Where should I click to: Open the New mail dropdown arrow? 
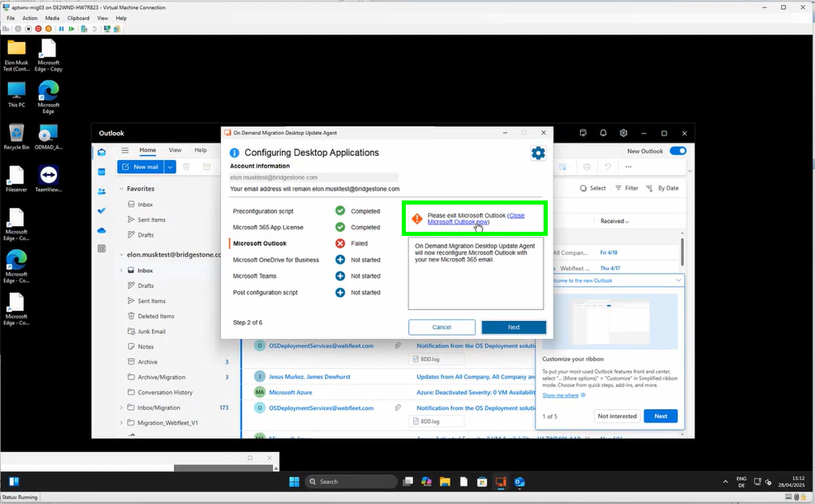click(x=171, y=167)
